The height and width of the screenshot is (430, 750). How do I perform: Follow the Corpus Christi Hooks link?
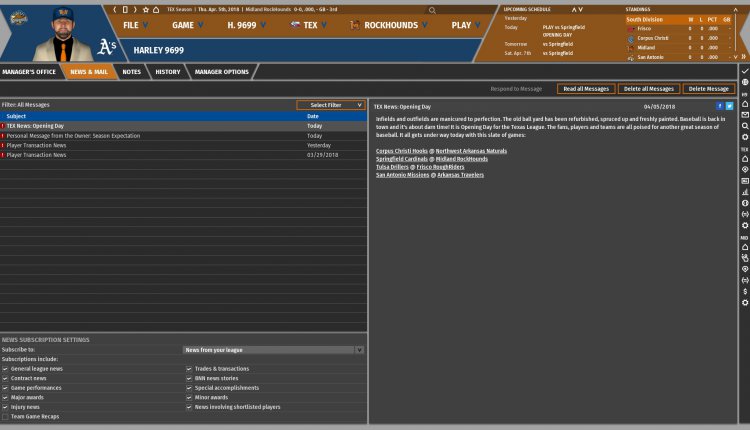point(401,150)
